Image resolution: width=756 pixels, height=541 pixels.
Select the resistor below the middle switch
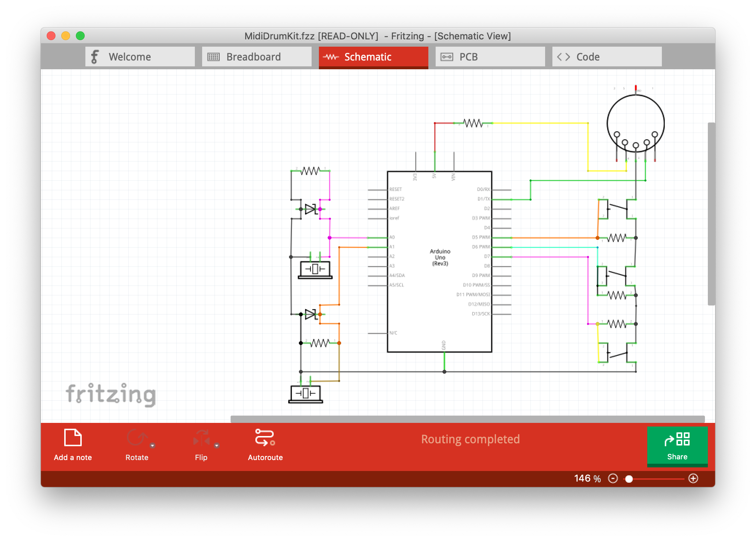point(617,295)
